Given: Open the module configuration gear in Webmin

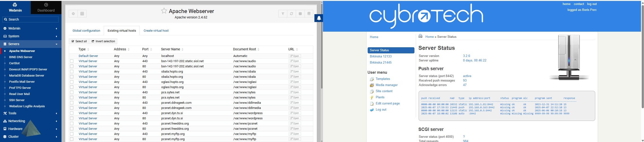Looking at the screenshot, I should [73, 14].
